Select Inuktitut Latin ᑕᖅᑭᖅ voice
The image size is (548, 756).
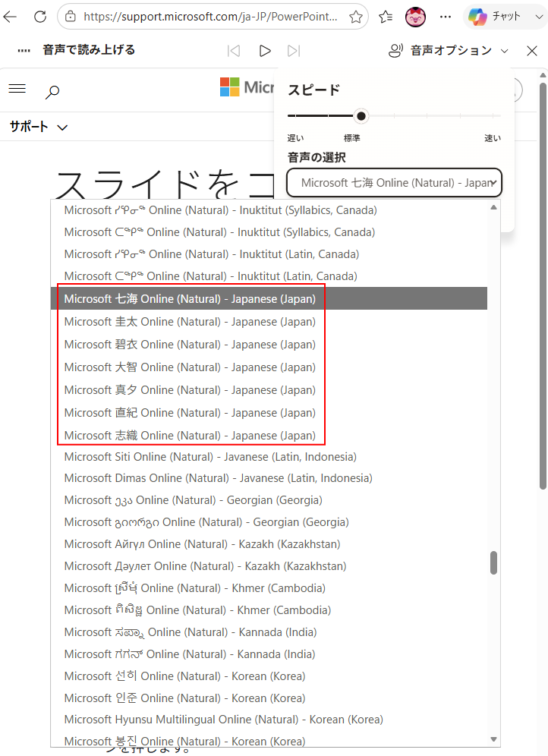pyautogui.click(x=269, y=276)
